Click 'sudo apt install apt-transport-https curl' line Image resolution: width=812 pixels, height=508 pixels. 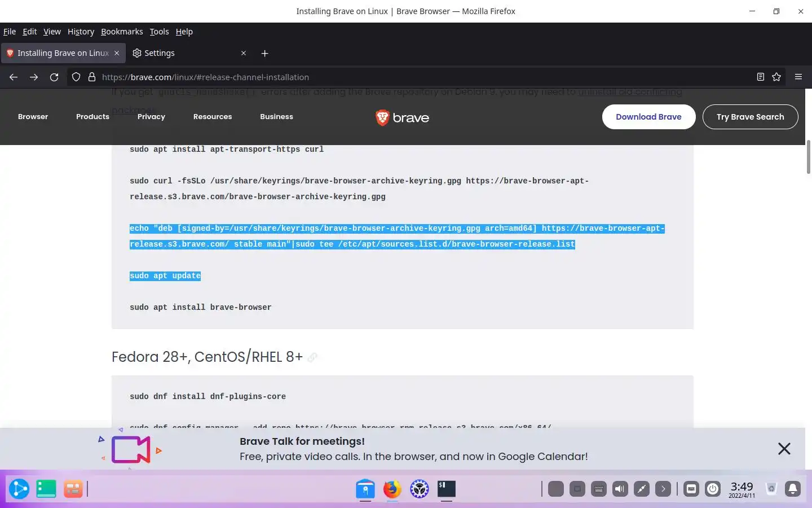point(227,150)
